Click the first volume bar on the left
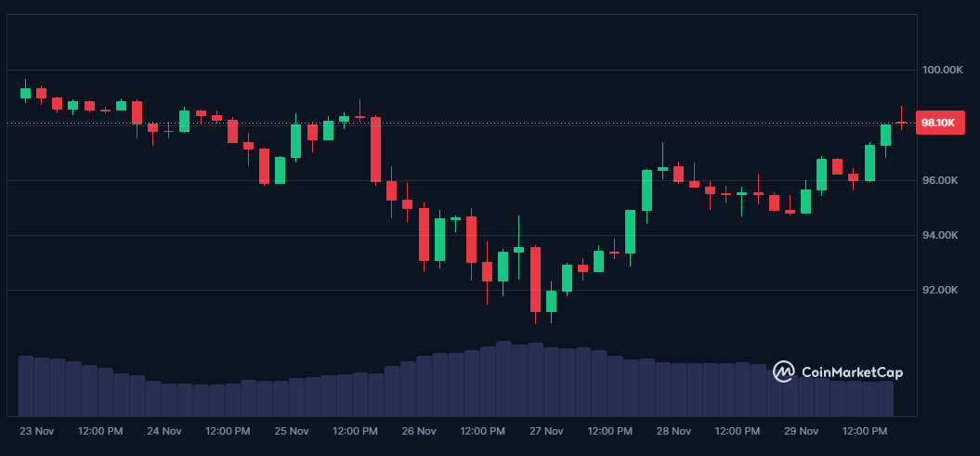Viewport: 980px width, 456px height. pos(26,385)
